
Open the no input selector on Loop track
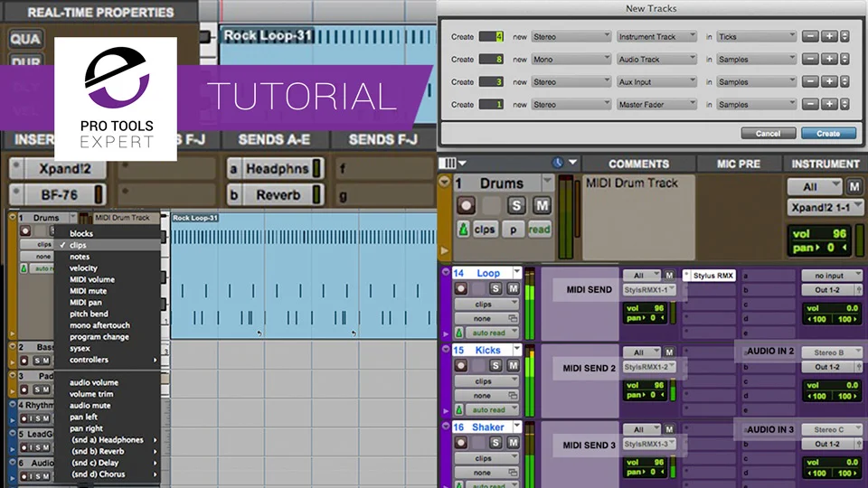coord(832,275)
